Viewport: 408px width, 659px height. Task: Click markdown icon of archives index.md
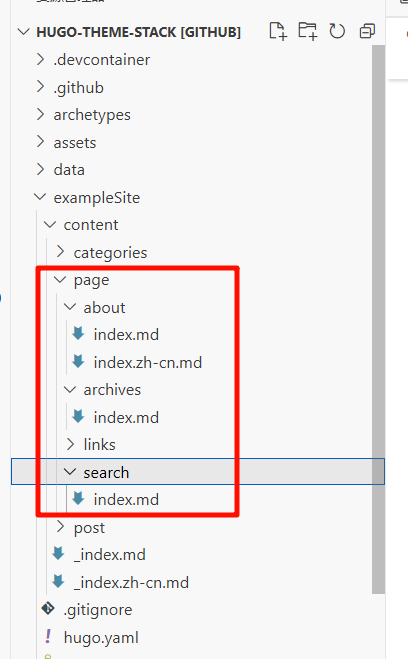(78, 417)
